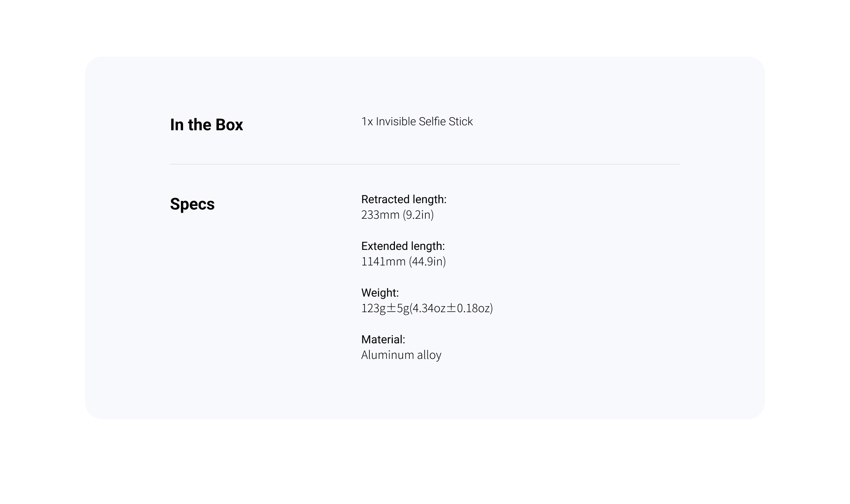This screenshot has height=504, width=850.
Task: Click the "Weight:" spec label
Action: coord(380,293)
